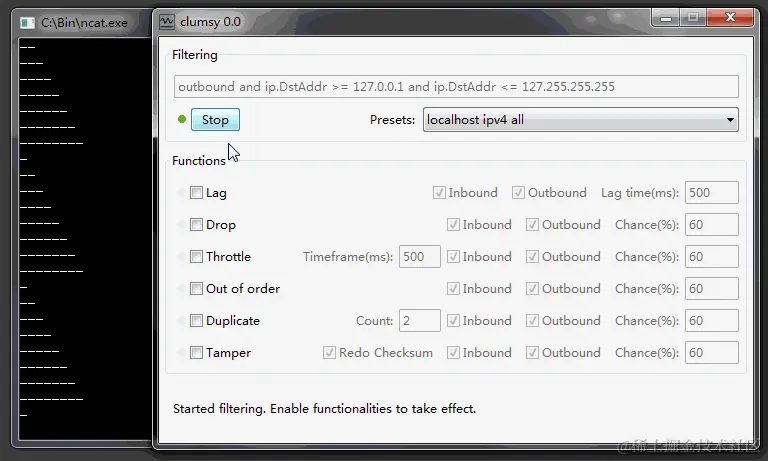768x461 pixels.
Task: Close the clumsy window
Action: point(730,18)
